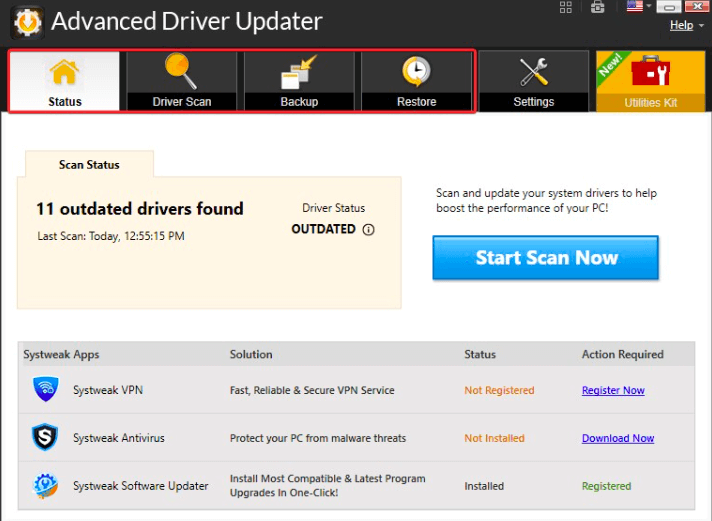Open the Status tab with home icon
The image size is (712, 521).
pos(64,81)
